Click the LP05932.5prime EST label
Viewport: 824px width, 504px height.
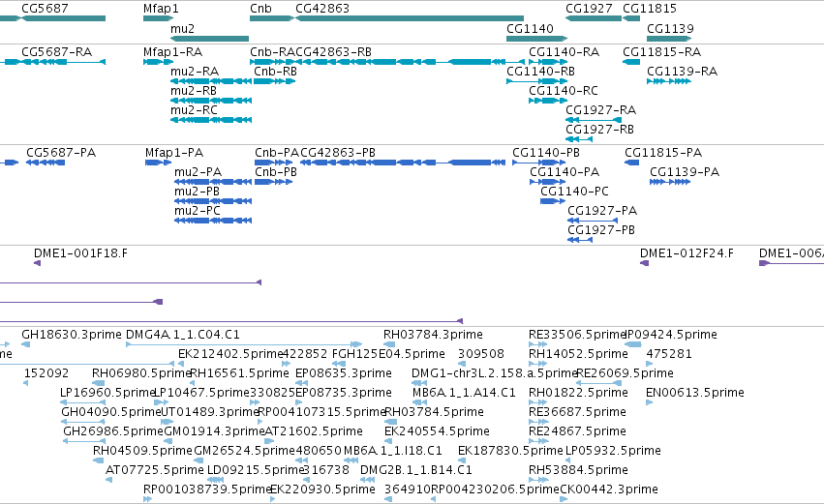(x=613, y=452)
